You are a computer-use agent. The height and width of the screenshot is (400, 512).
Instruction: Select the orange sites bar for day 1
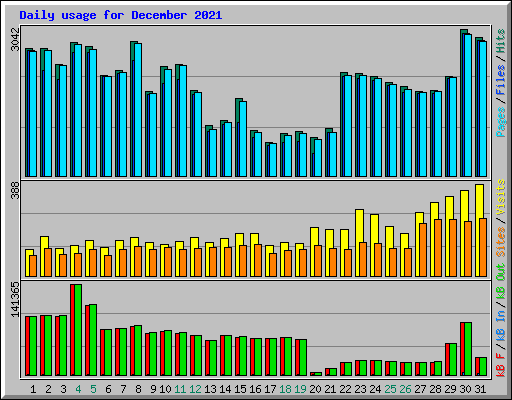pos(33,266)
